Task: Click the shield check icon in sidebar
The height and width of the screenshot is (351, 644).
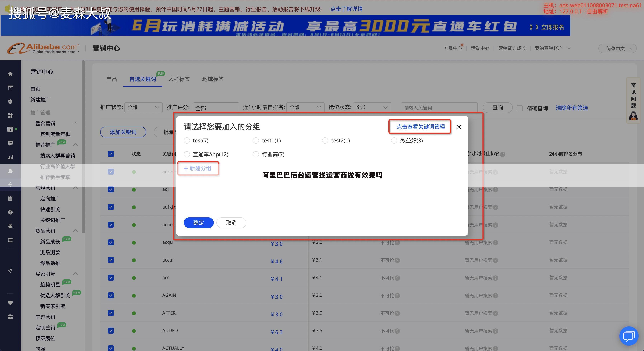Action: tap(10, 102)
